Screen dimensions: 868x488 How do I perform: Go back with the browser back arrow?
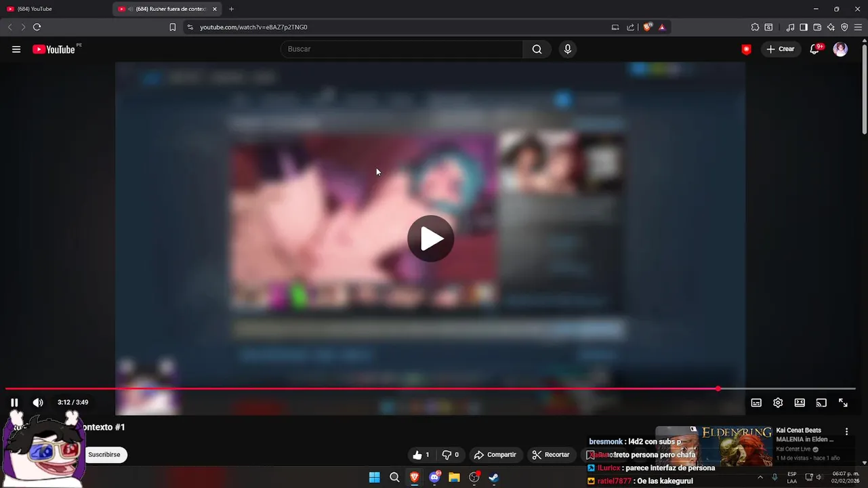[9, 27]
